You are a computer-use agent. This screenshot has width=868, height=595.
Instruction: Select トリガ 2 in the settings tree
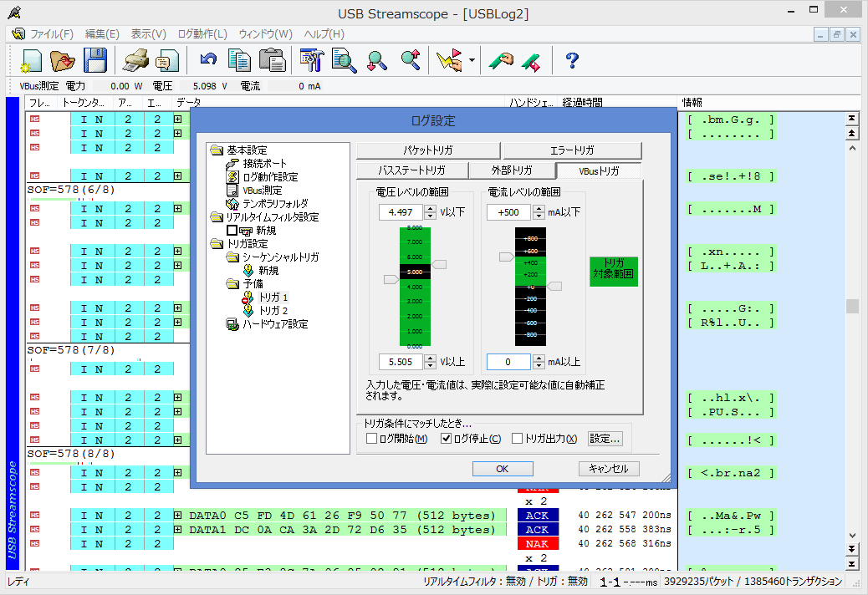[273, 311]
